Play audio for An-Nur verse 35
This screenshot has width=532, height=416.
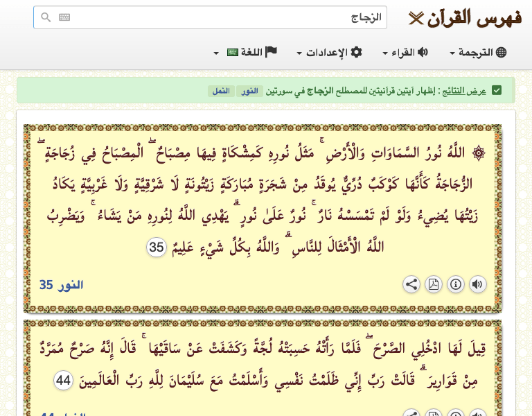coord(478,284)
